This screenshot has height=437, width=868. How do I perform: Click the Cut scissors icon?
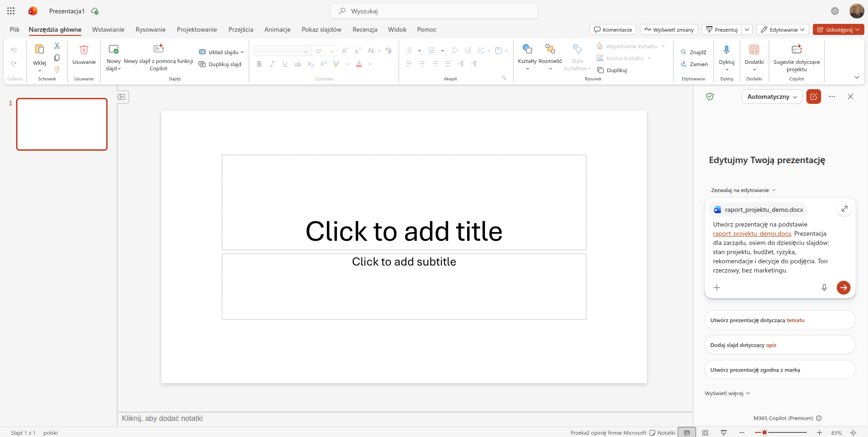pos(57,46)
